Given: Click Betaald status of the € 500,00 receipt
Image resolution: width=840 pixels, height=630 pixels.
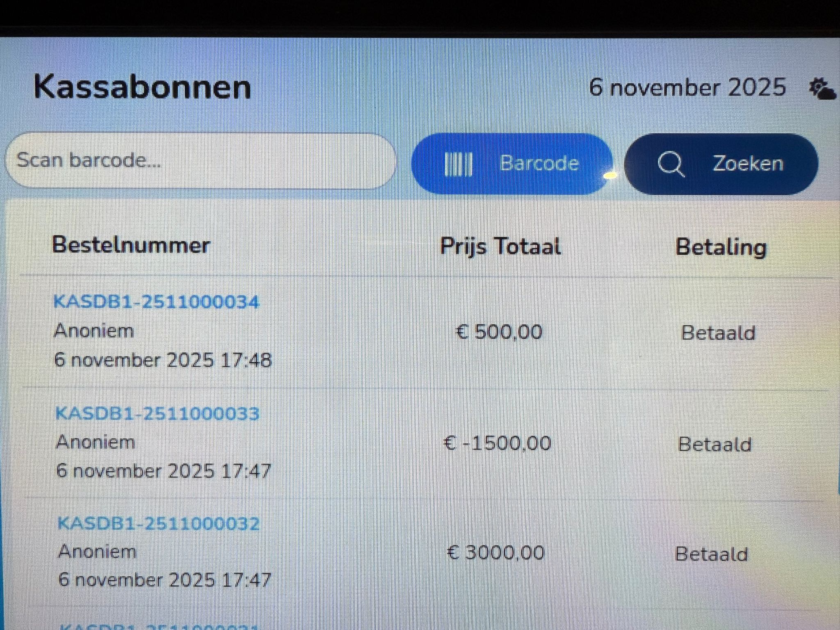Looking at the screenshot, I should point(718,333).
